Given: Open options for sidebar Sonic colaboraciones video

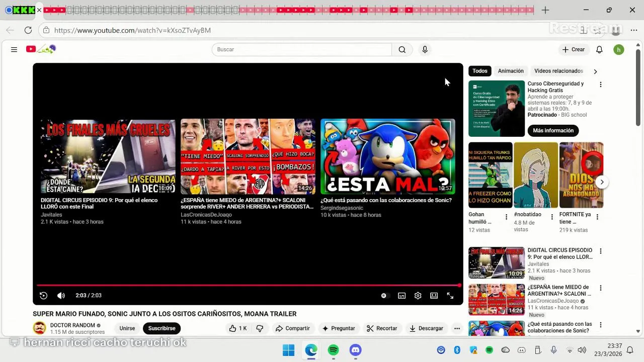Looking at the screenshot, I should [x=600, y=325].
